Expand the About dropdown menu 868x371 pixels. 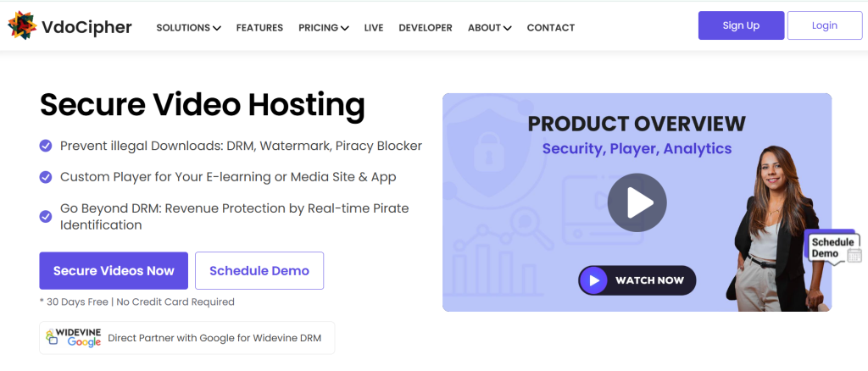coord(490,28)
